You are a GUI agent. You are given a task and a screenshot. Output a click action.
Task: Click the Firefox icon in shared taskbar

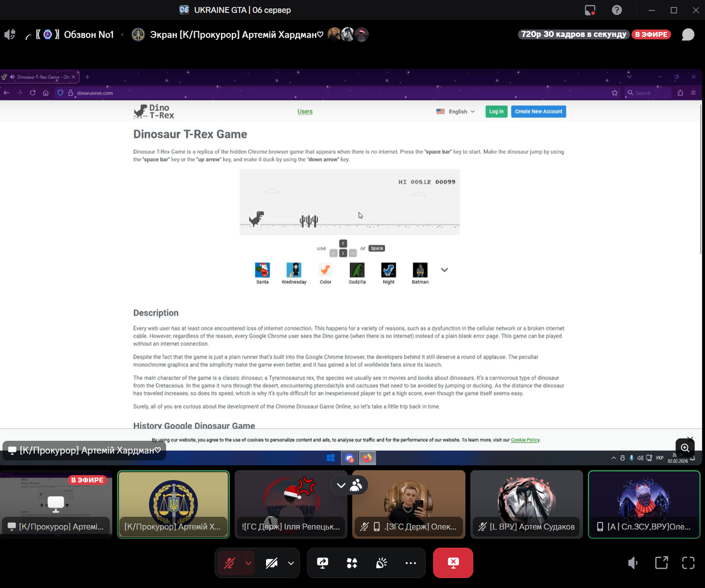[367, 458]
